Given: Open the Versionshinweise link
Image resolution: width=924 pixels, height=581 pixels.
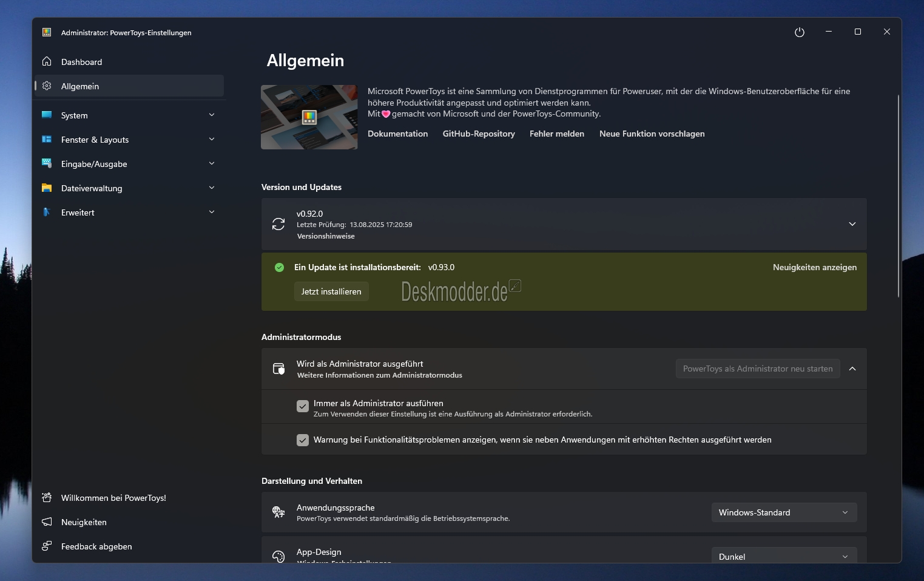Looking at the screenshot, I should point(326,236).
